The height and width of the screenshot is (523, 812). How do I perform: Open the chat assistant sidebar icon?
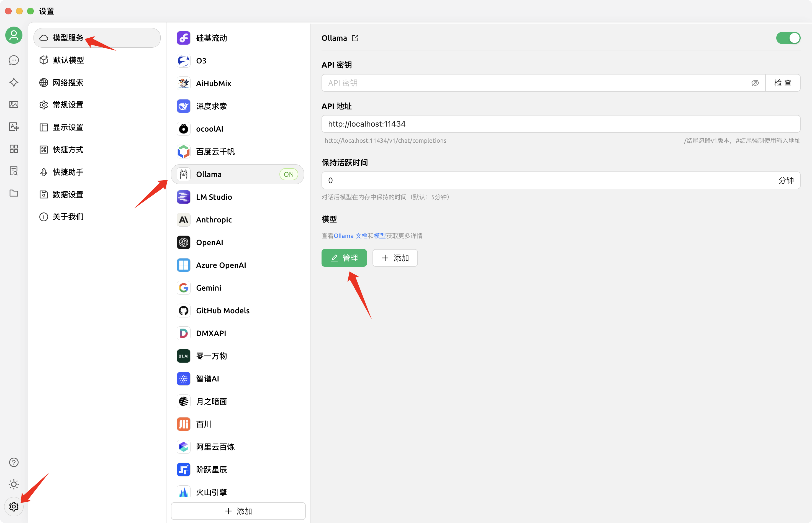point(14,60)
